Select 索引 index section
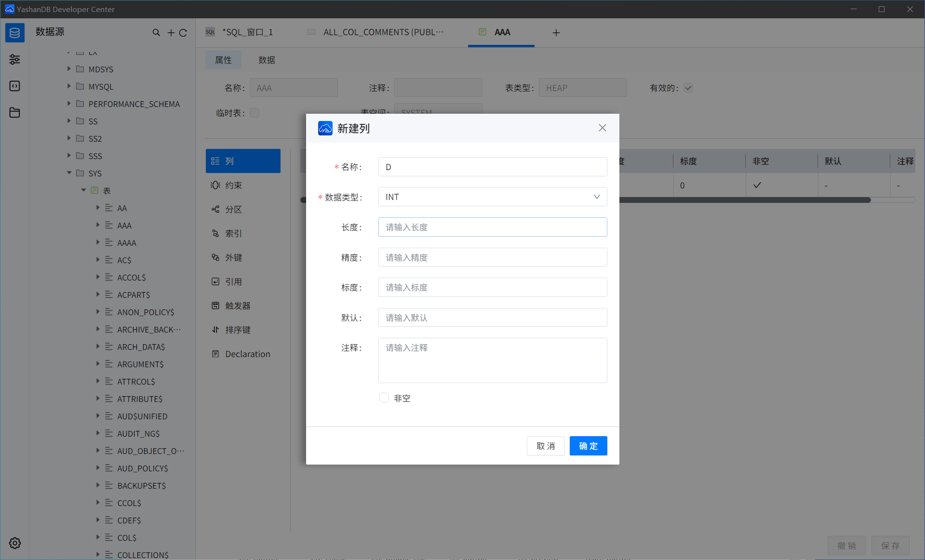The image size is (925, 560). 243,233
